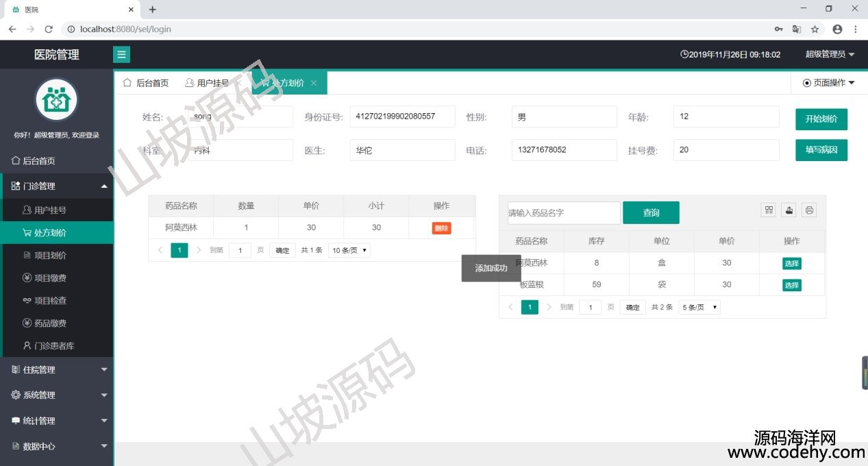Open the 后台首页 sidebar item
Screen dimensions: 868x466
pyautogui.click(x=56, y=161)
